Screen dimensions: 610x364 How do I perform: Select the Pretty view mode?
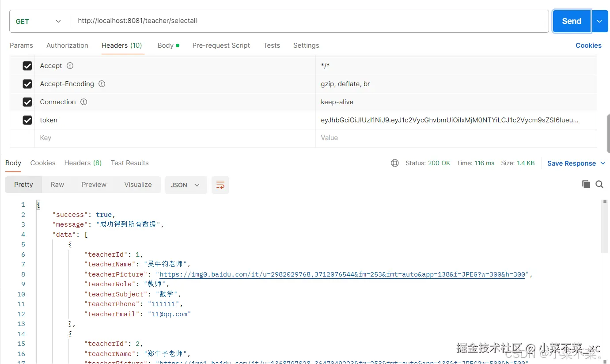[23, 185]
